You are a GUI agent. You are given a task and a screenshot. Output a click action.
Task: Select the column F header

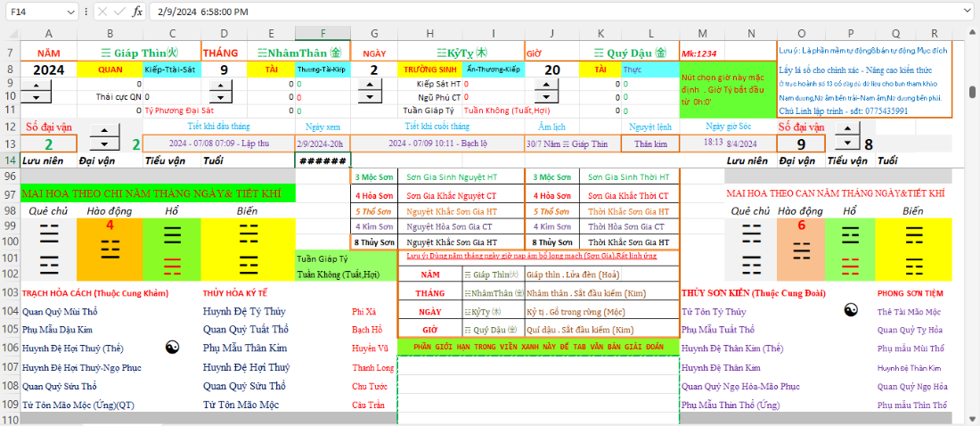pos(322,34)
